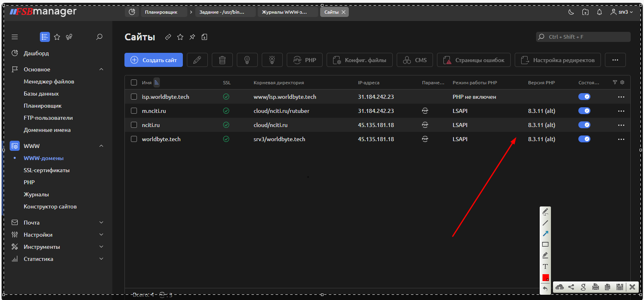The width and height of the screenshot is (644, 300).
Task: Click the Ctrl + Shift + F search field
Action: [x=583, y=37]
